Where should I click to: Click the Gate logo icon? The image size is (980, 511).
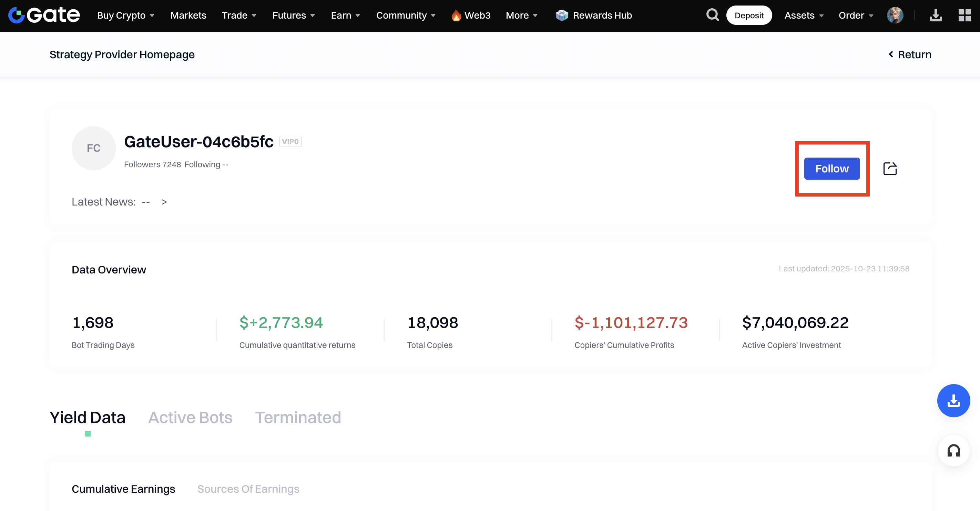(16, 15)
